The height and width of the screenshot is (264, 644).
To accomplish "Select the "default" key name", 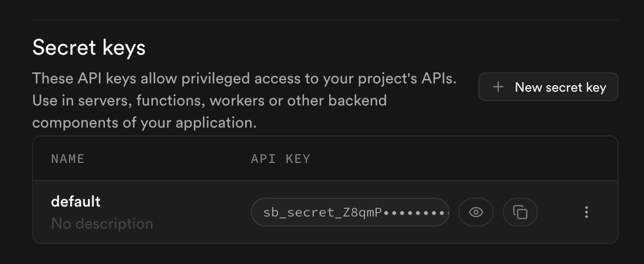I will pyautogui.click(x=76, y=202).
